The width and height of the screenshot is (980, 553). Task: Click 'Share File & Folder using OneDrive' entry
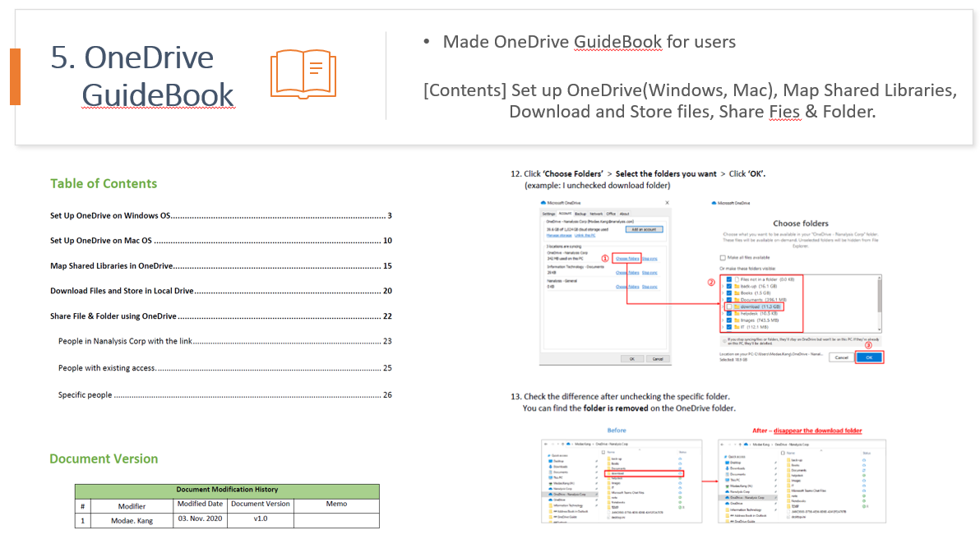pyautogui.click(x=220, y=316)
